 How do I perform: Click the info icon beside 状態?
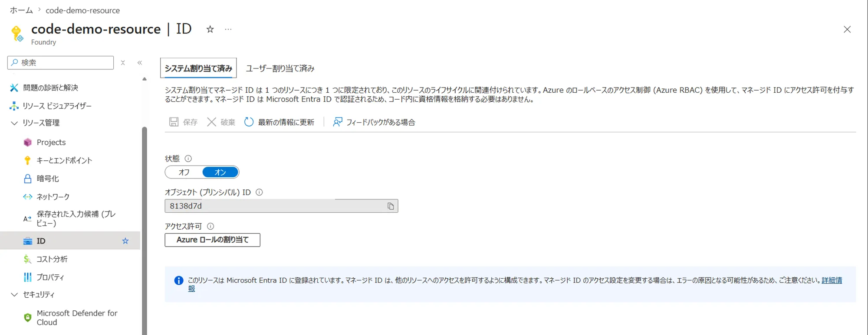pyautogui.click(x=188, y=159)
